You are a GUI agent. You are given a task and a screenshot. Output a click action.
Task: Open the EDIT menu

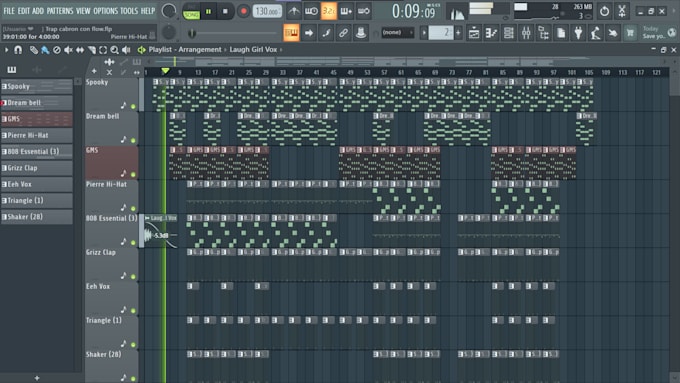[x=23, y=11]
